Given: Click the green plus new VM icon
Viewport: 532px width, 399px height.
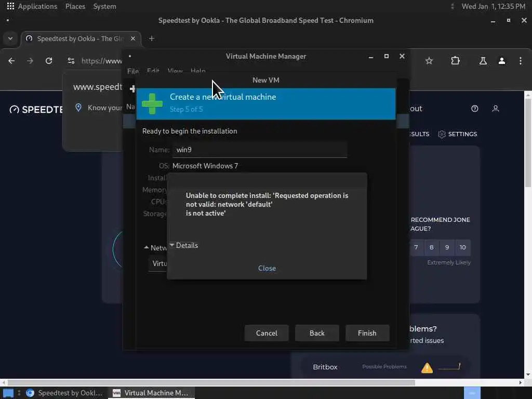Looking at the screenshot, I should [x=152, y=104].
